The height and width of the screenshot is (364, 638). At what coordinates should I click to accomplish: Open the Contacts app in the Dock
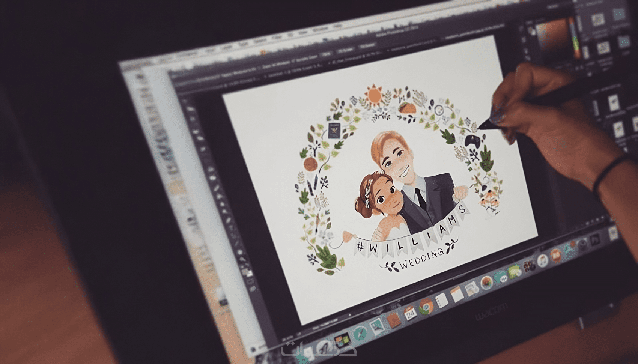coord(393,320)
